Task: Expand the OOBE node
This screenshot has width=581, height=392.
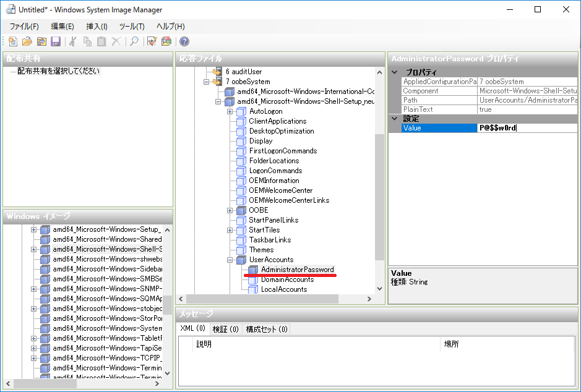Action: [230, 210]
